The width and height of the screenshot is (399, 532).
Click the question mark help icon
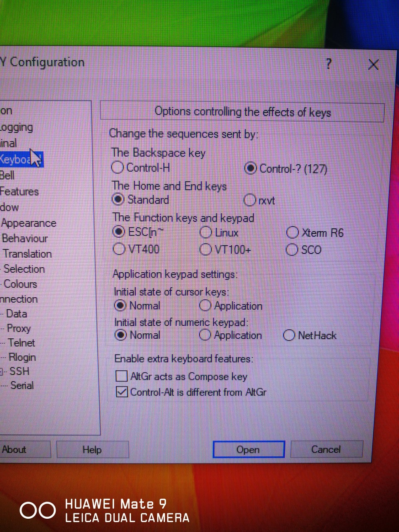(329, 64)
